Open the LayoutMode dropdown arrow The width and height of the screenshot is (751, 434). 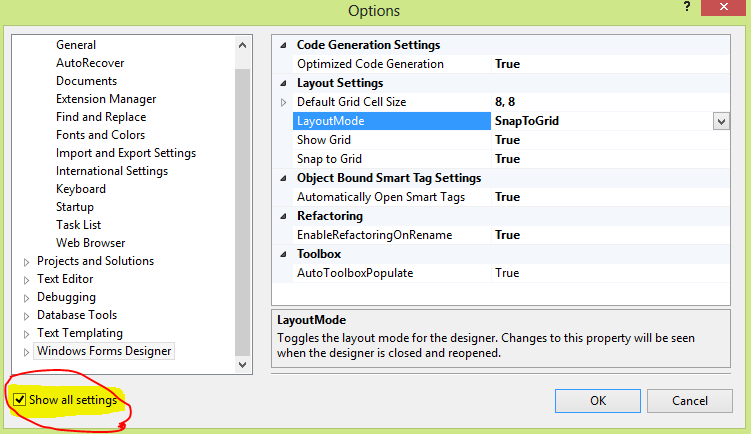pos(721,121)
